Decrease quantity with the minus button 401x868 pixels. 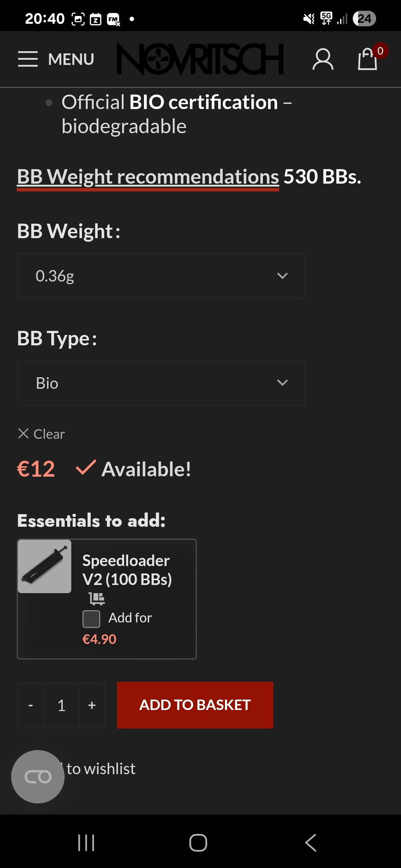pyautogui.click(x=30, y=705)
